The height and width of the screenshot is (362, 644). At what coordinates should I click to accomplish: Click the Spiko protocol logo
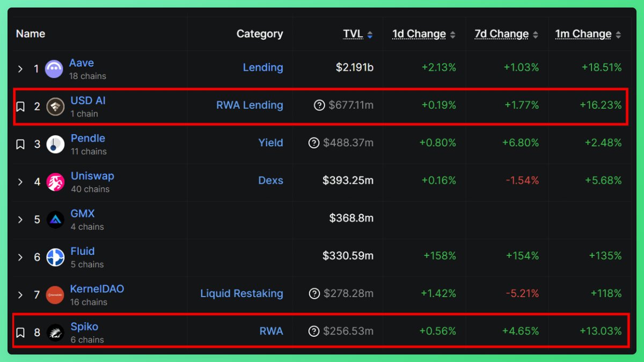click(54, 331)
